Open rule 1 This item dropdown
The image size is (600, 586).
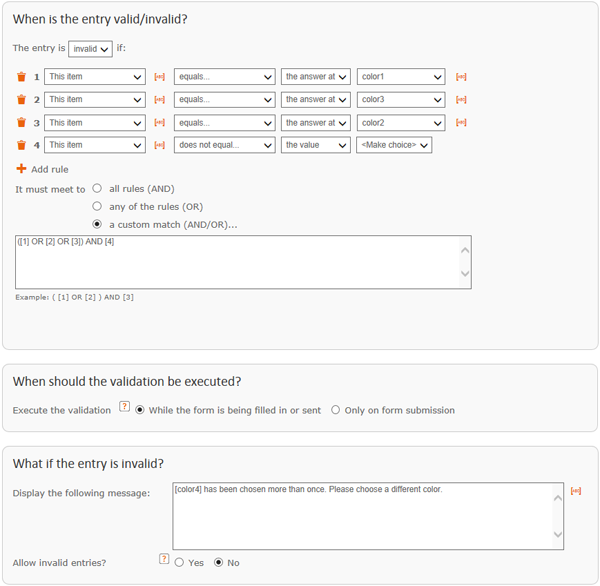pos(95,77)
